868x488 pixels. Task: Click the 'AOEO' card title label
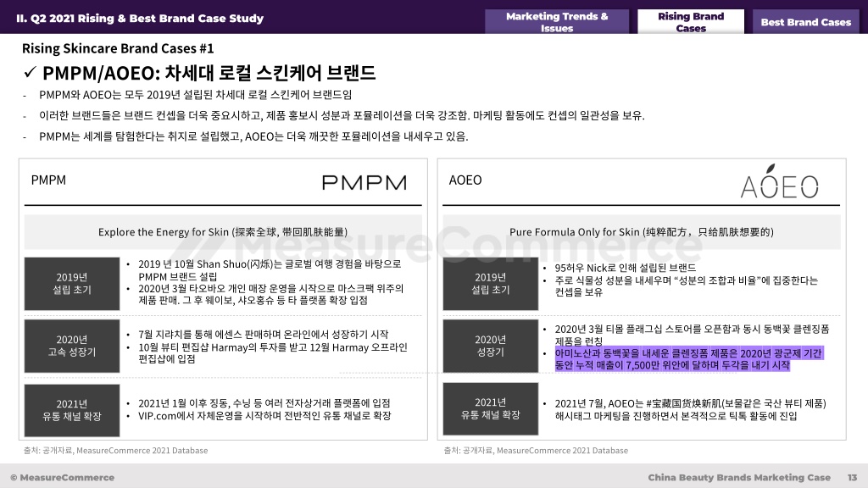[x=465, y=180]
